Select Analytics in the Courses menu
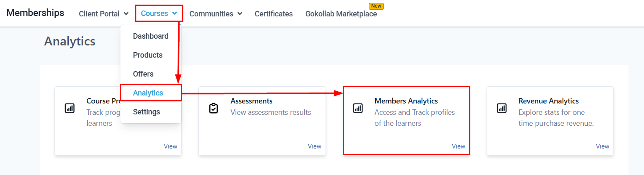Screen dimensions: 644x175 click(x=148, y=93)
